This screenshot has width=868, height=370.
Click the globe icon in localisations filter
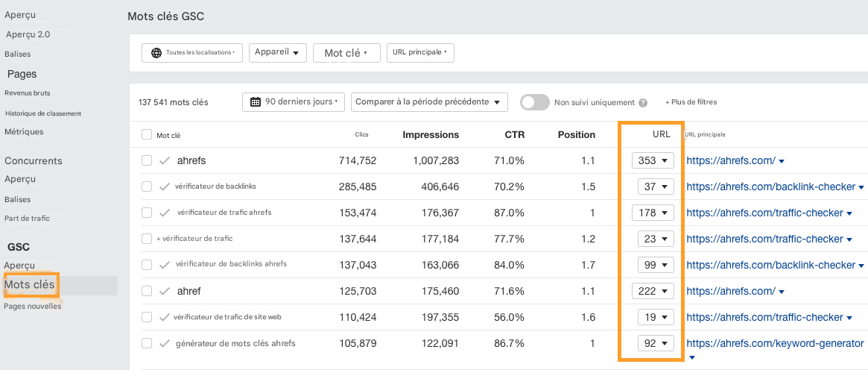pyautogui.click(x=156, y=53)
